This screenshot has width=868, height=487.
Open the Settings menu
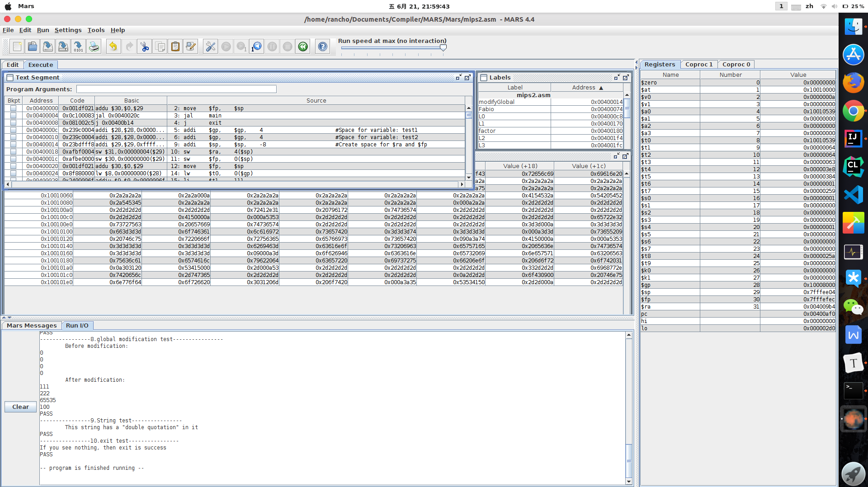[x=68, y=30]
